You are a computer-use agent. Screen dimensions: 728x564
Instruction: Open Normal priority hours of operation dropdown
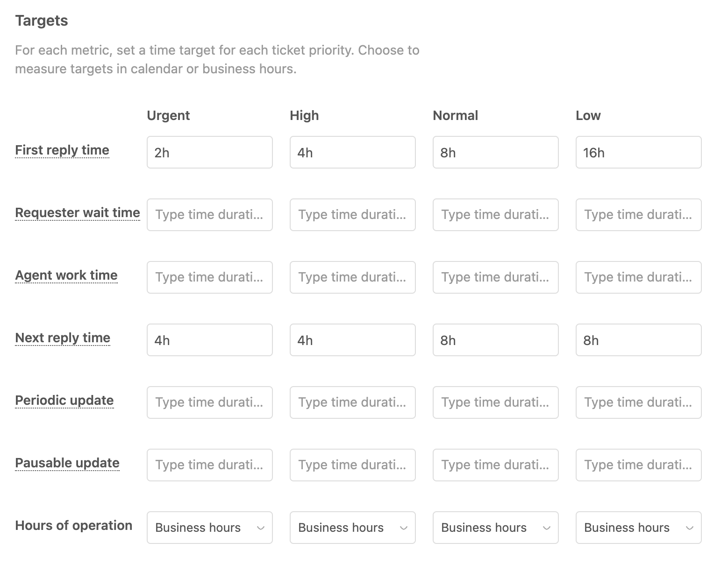pyautogui.click(x=495, y=528)
